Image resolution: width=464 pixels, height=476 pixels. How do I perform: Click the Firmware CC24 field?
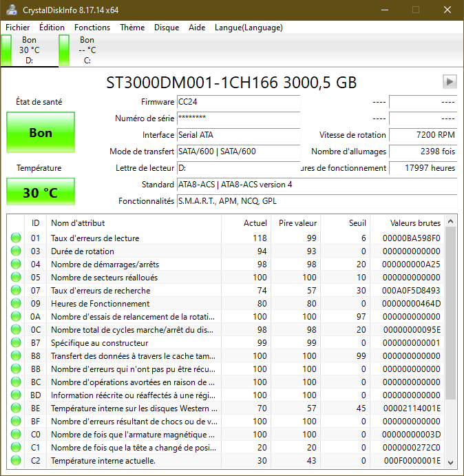tap(238, 102)
